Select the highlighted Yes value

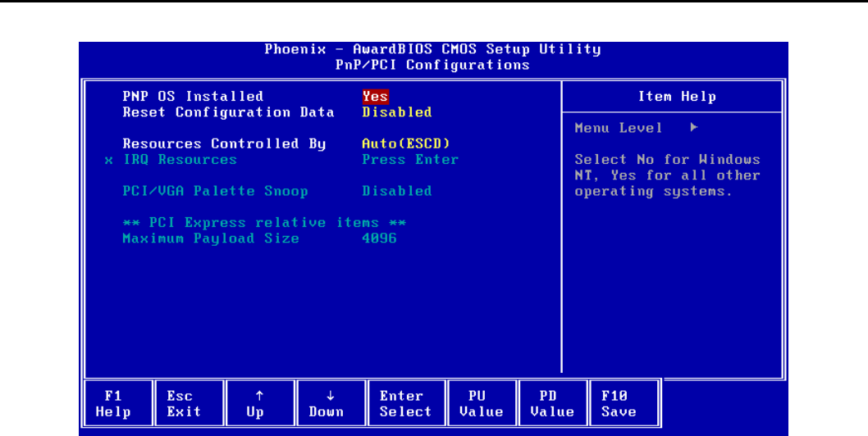375,97
